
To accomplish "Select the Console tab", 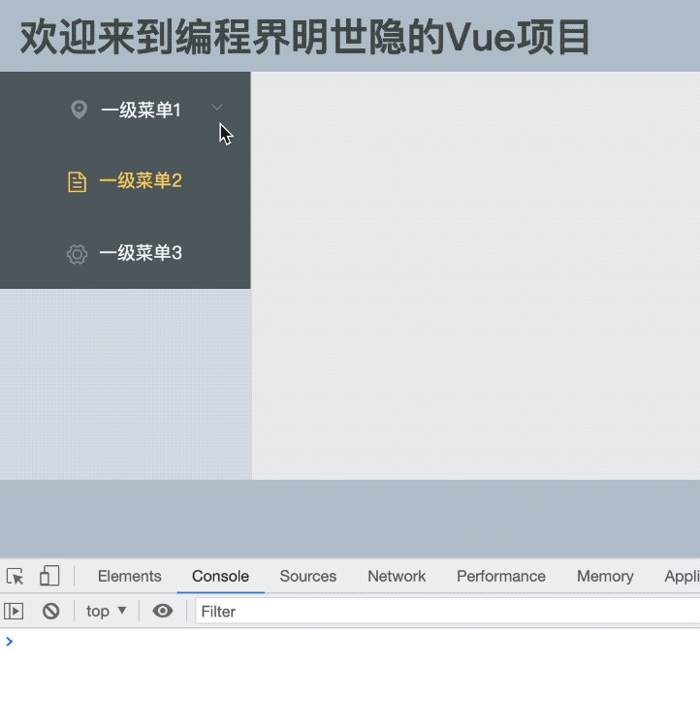I will coord(220,576).
